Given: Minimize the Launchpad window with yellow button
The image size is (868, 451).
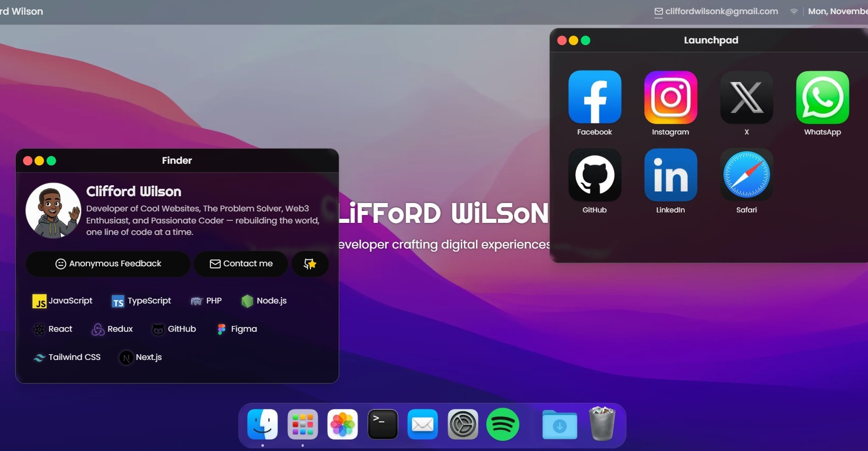Looking at the screenshot, I should 573,40.
